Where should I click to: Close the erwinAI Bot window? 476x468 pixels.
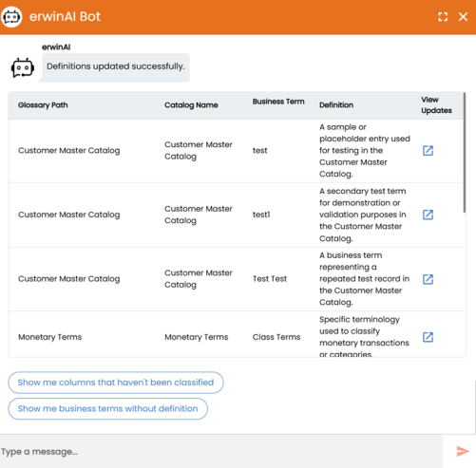pos(463,17)
